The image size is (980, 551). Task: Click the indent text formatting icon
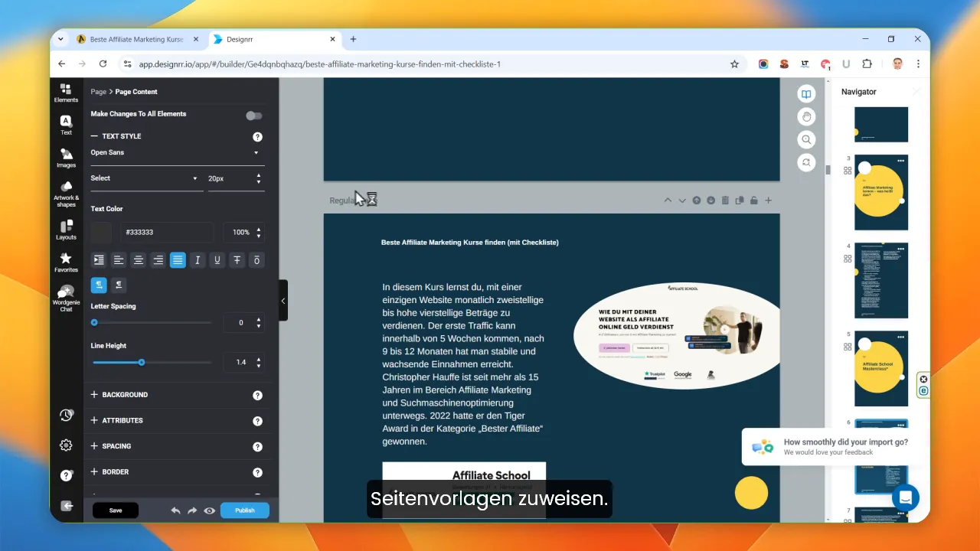click(x=99, y=260)
